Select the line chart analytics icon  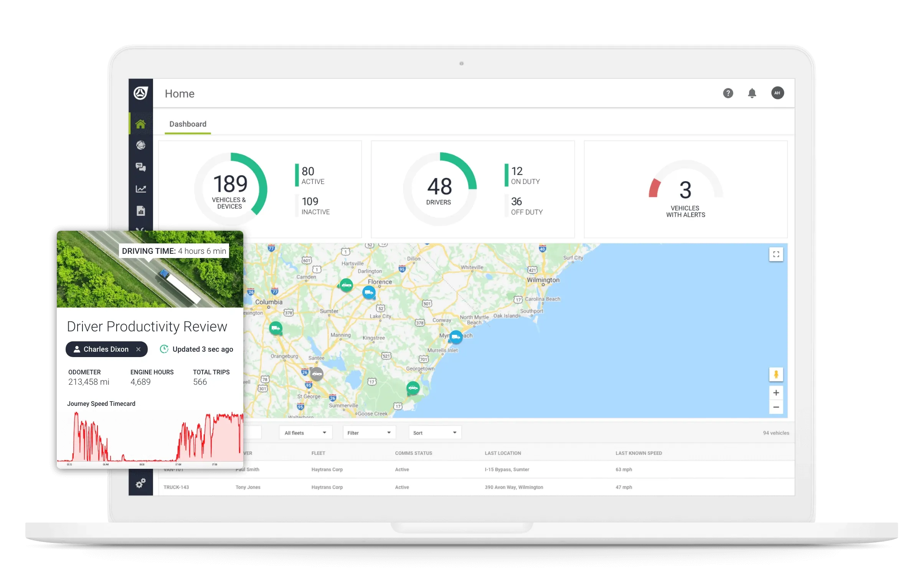click(x=140, y=189)
